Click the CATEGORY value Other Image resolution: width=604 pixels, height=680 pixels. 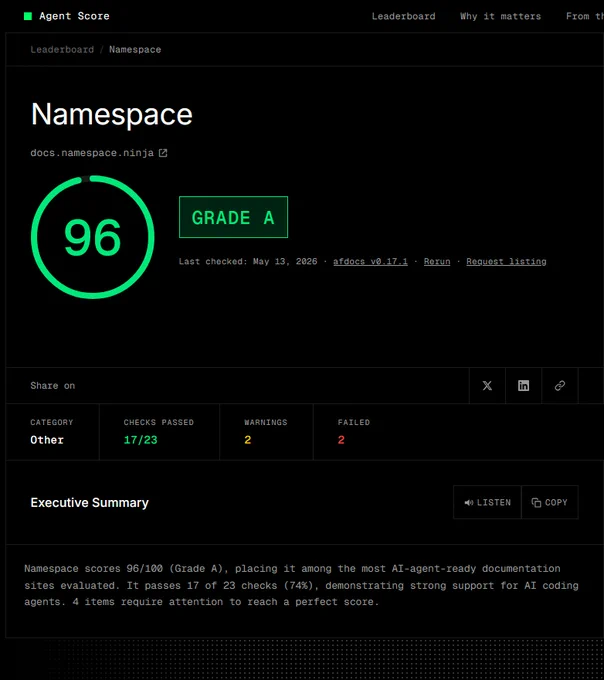[47, 440]
